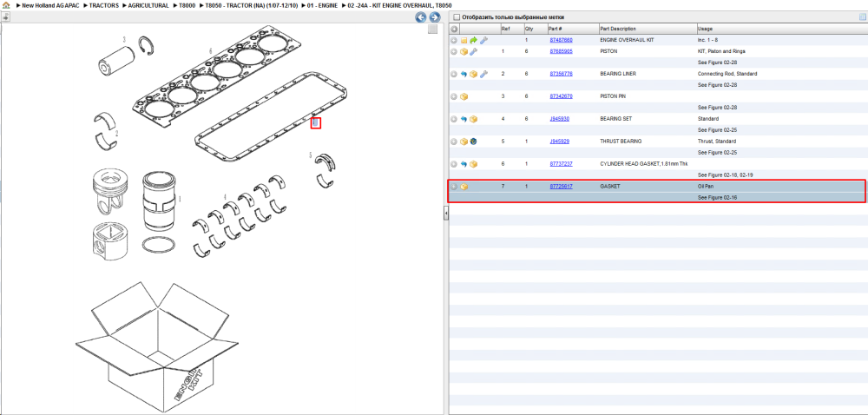The width and height of the screenshot is (868, 415).
Task: Open part number link 87737237
Action: pyautogui.click(x=561, y=164)
